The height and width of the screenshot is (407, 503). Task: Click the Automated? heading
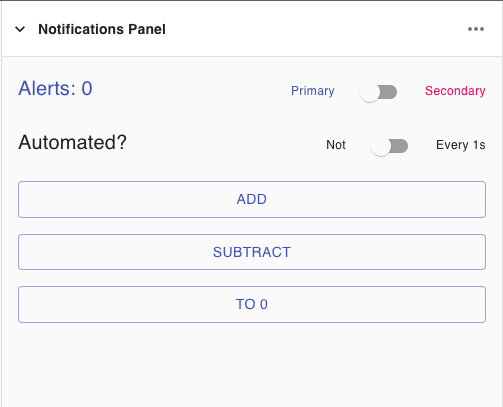pyautogui.click(x=72, y=143)
